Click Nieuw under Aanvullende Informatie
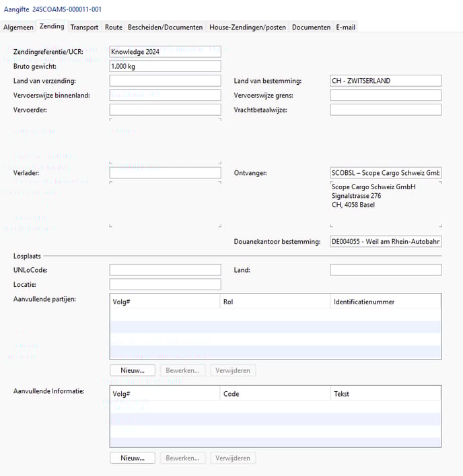The image size is (463, 476). (x=133, y=458)
